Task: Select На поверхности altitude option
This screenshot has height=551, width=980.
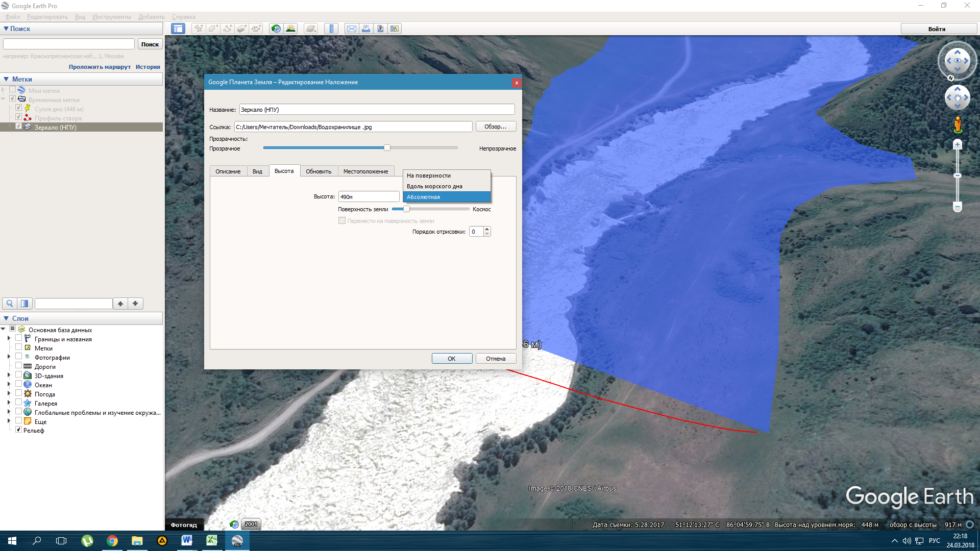Action: point(447,176)
